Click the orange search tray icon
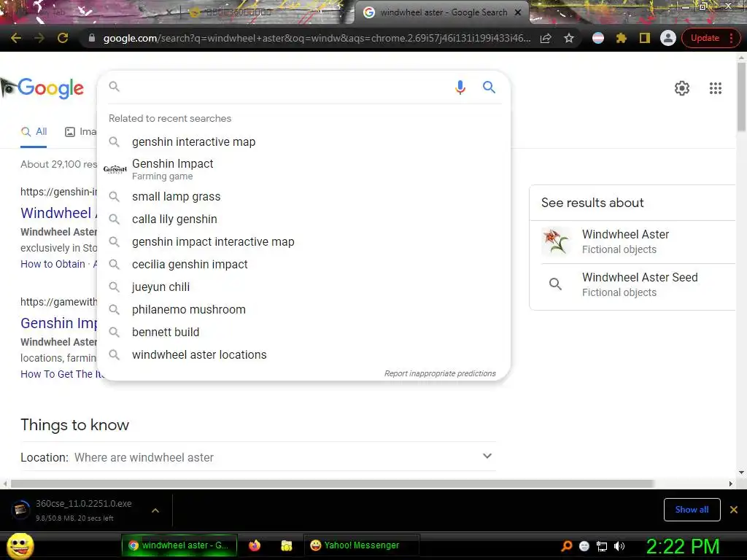Image resolution: width=747 pixels, height=560 pixels. [566, 546]
